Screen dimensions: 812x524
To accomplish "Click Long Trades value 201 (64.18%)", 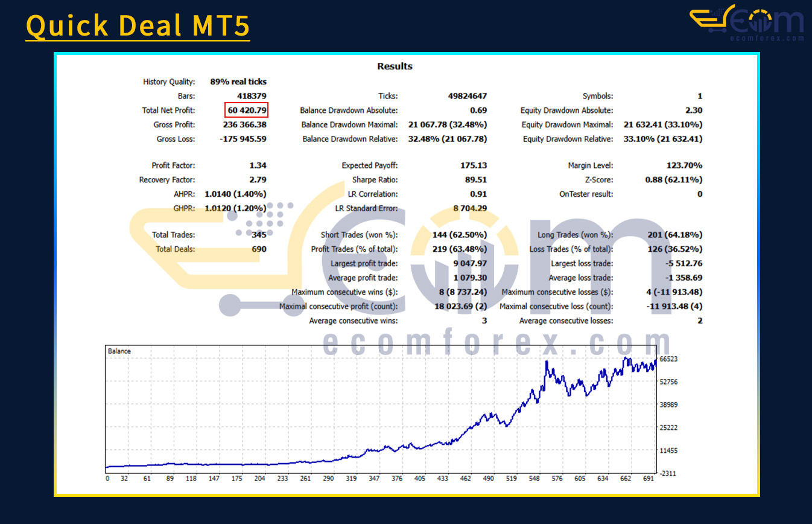I will [674, 235].
